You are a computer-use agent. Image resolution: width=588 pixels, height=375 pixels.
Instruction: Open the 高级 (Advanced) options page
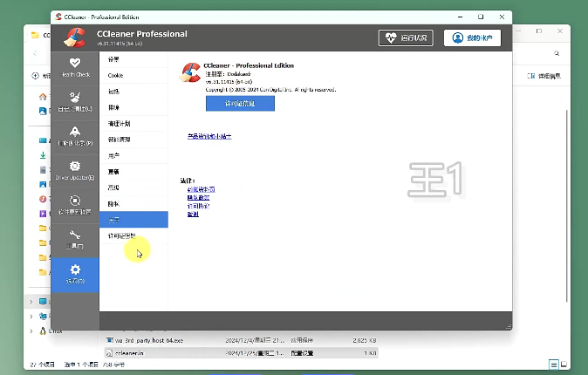point(133,187)
